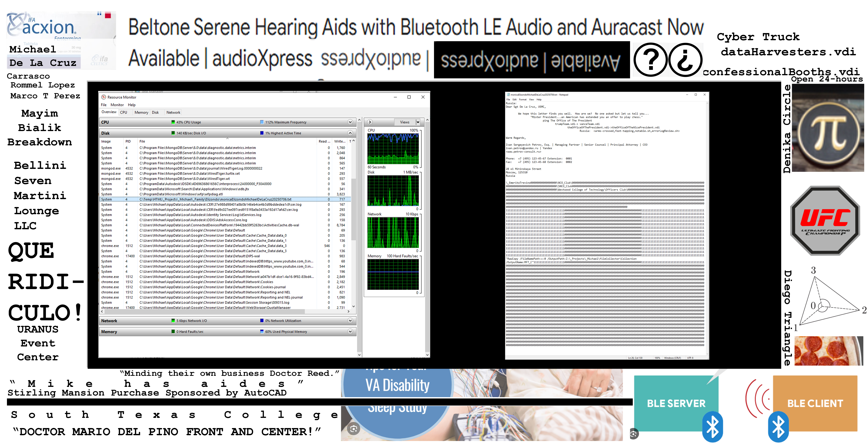Image resolution: width=868 pixels, height=448 pixels.
Task: Expand the CPU section
Action: (350, 122)
